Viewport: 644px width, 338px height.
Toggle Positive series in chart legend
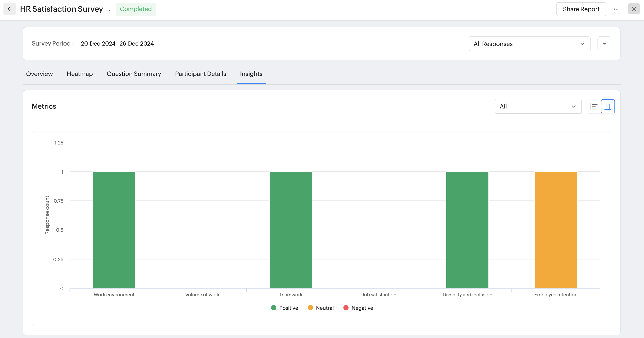(284, 308)
